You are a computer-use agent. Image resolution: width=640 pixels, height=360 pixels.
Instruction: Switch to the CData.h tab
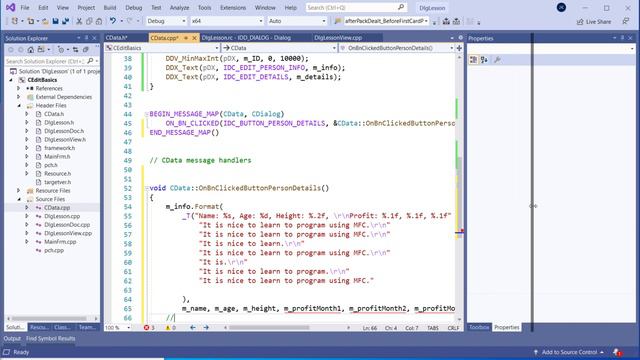(x=116, y=38)
